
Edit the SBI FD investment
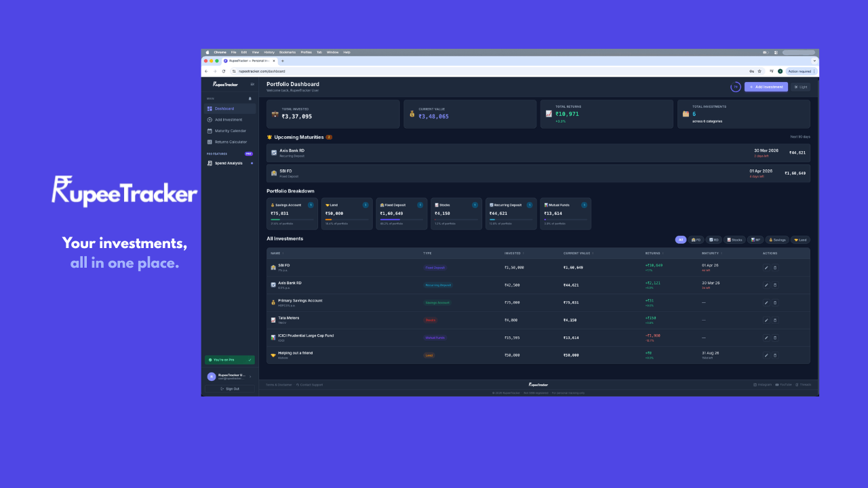(x=766, y=268)
